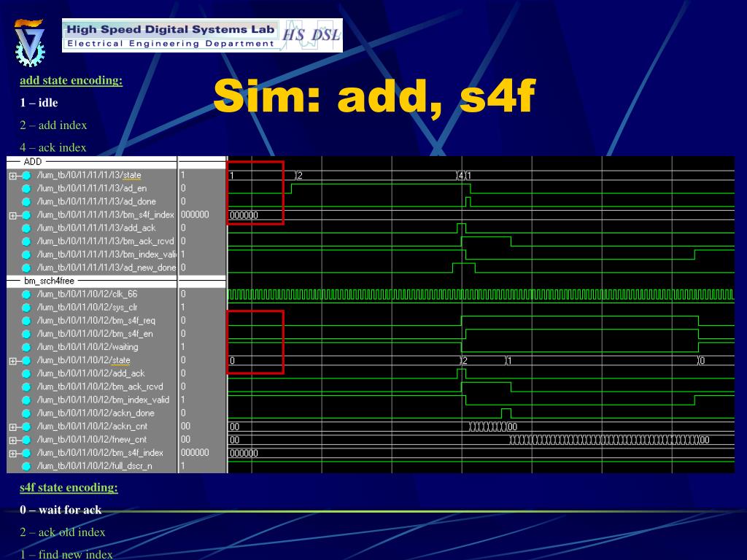
Task: Expand the l2/state bus in bm_srch4free
Action: tap(13, 361)
